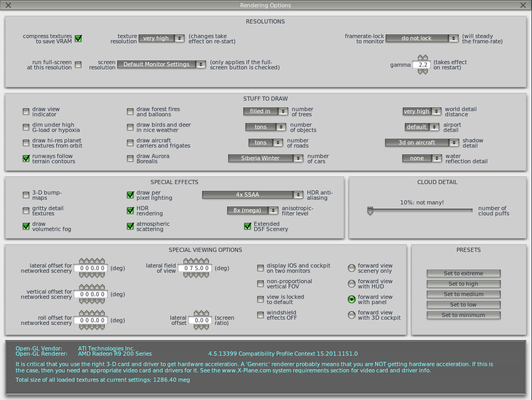Toggle draw per pixel lighting
The image size is (532, 400).
130,195
